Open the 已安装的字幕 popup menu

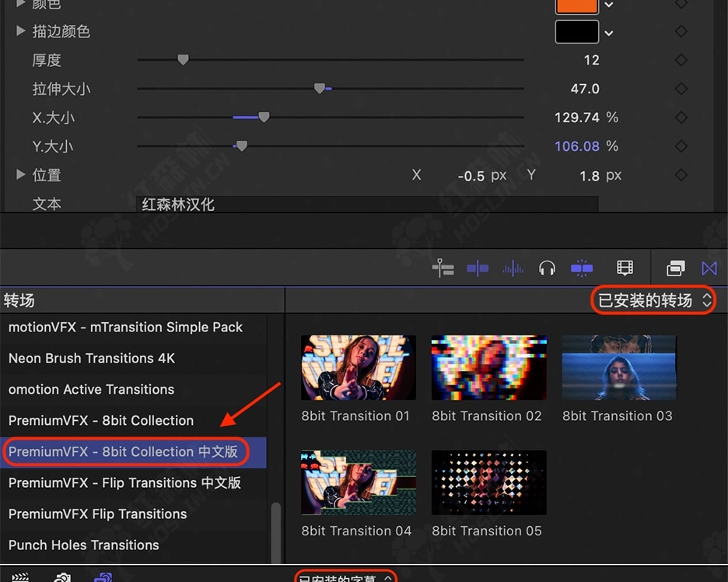(x=345, y=577)
